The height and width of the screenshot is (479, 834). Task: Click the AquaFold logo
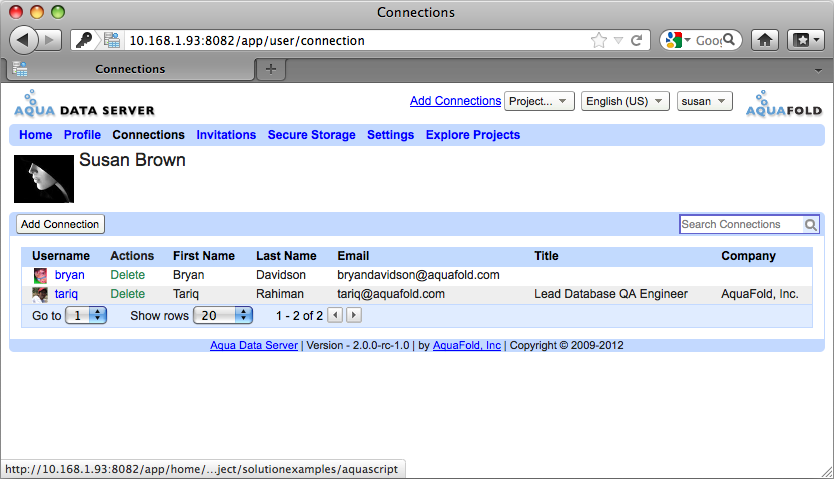pyautogui.click(x=783, y=104)
